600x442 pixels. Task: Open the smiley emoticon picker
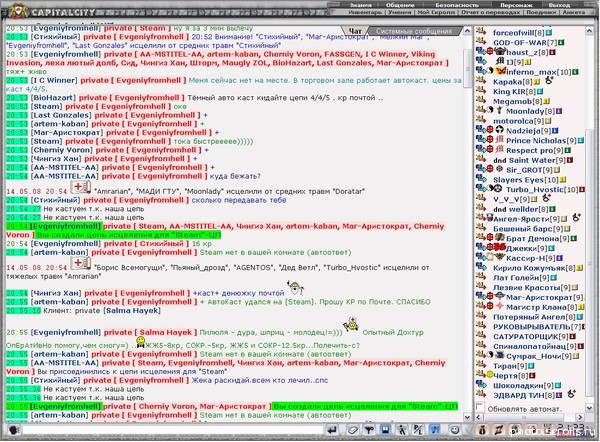coord(455,430)
